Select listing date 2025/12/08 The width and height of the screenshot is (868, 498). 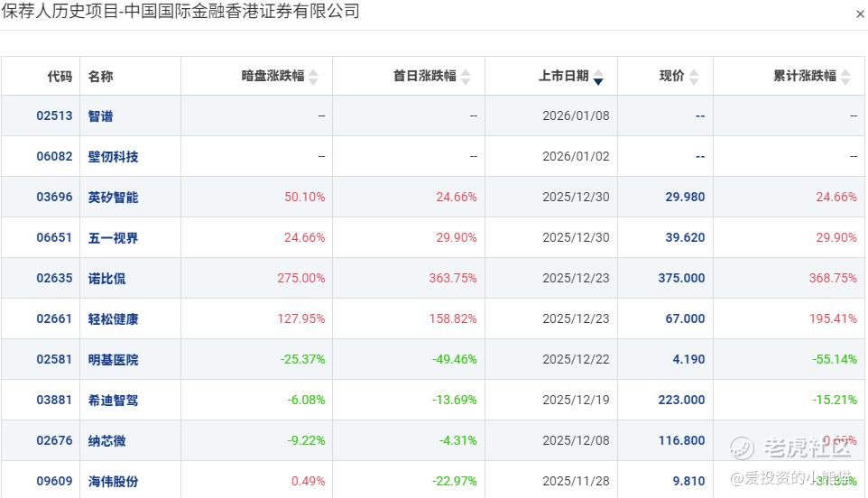[576, 440]
